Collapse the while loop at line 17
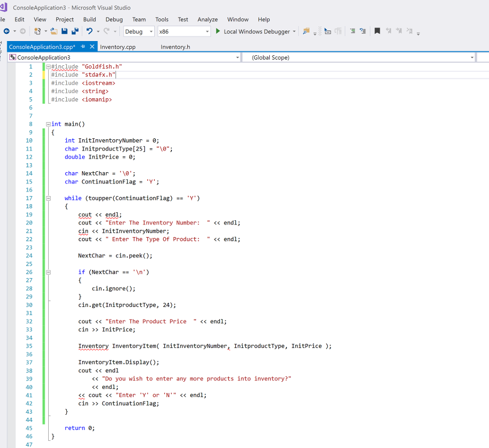 point(48,198)
